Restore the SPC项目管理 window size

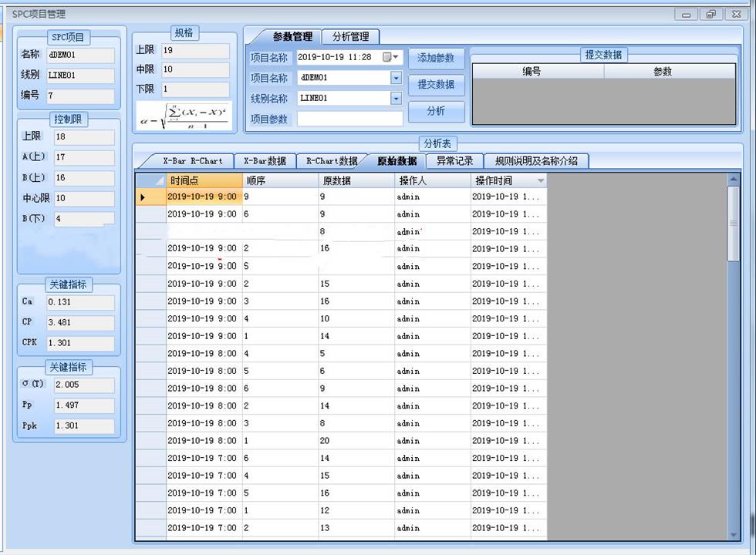pos(710,14)
